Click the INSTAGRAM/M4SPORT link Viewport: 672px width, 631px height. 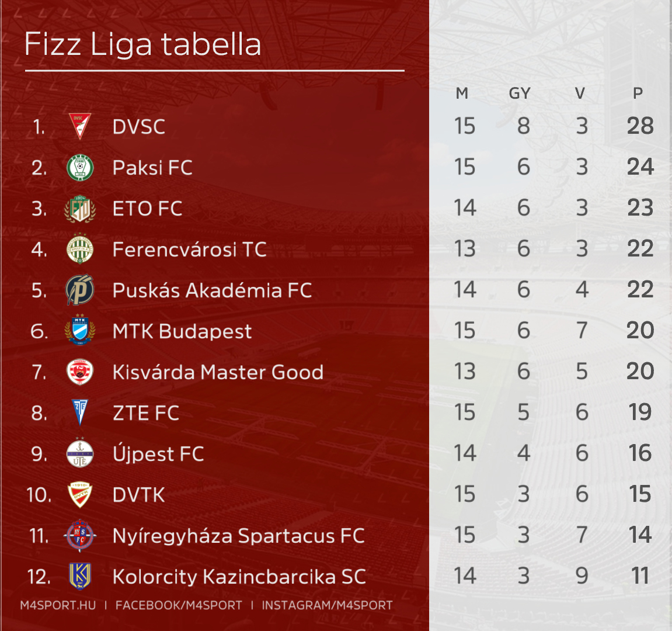327,605
